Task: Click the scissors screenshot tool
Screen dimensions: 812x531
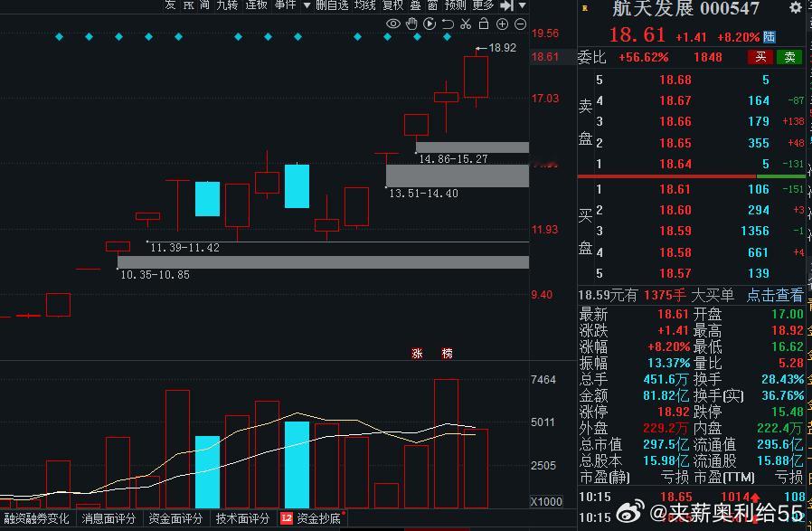Action: tap(465, 24)
